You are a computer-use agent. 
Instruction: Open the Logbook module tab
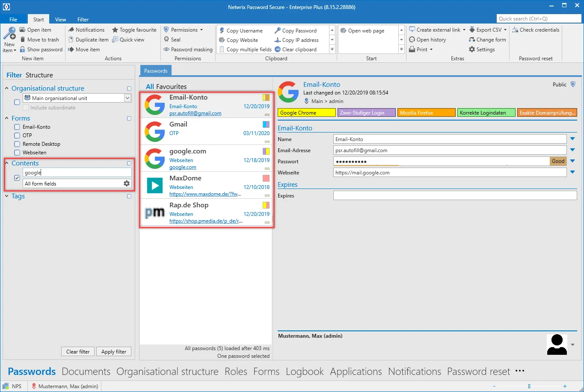pos(305,371)
